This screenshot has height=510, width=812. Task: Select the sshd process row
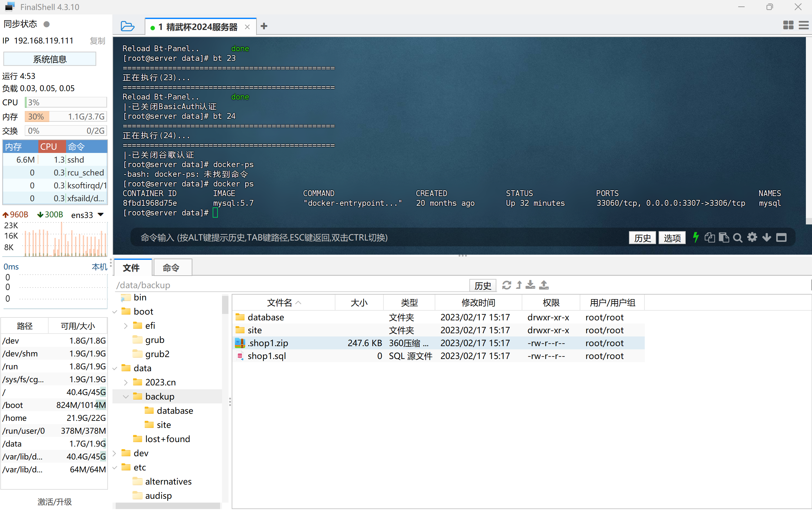click(x=55, y=160)
